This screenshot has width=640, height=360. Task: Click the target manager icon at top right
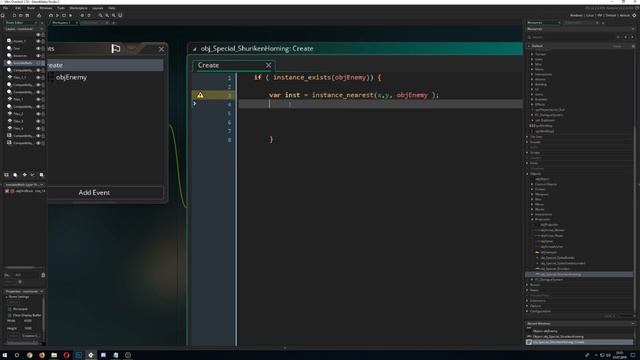tap(634, 16)
